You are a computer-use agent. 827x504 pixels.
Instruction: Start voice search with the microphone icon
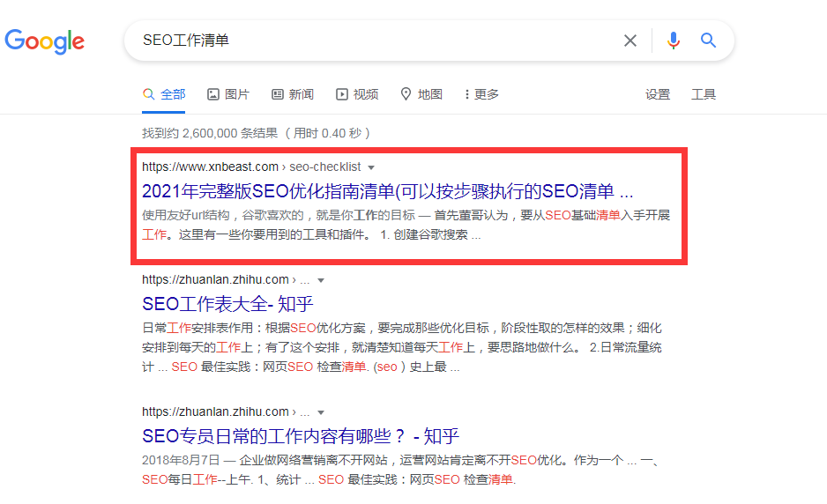tap(673, 41)
